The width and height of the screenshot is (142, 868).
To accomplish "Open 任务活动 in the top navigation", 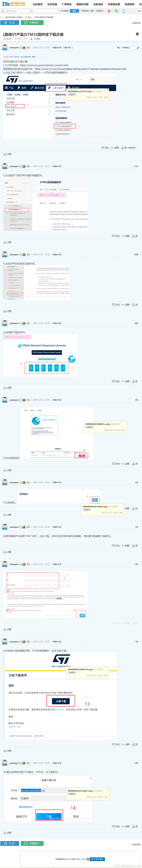I will pyautogui.click(x=98, y=4).
